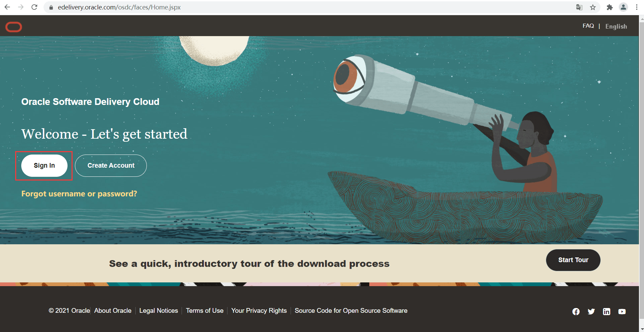Open the extensions puzzle icon

pyautogui.click(x=610, y=7)
